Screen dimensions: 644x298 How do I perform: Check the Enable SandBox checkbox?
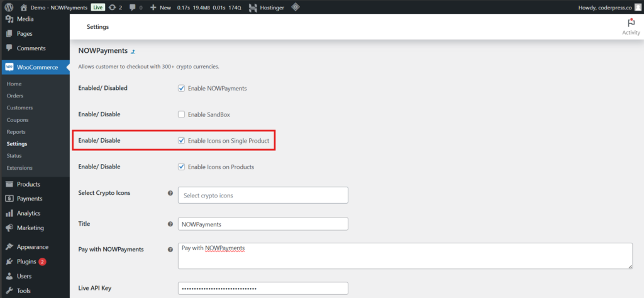click(x=182, y=114)
